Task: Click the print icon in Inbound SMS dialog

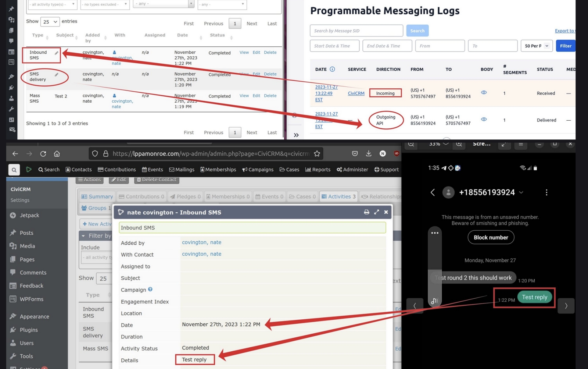Action: click(x=366, y=212)
